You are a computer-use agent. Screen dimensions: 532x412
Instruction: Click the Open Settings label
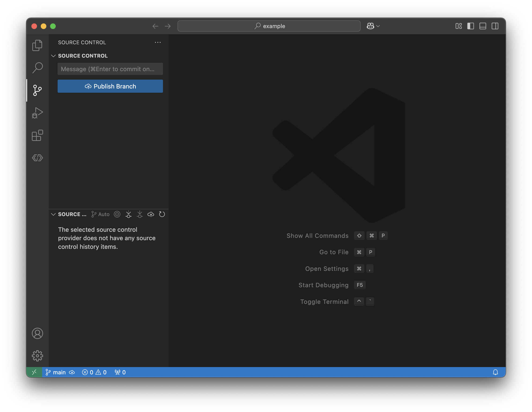click(x=327, y=269)
